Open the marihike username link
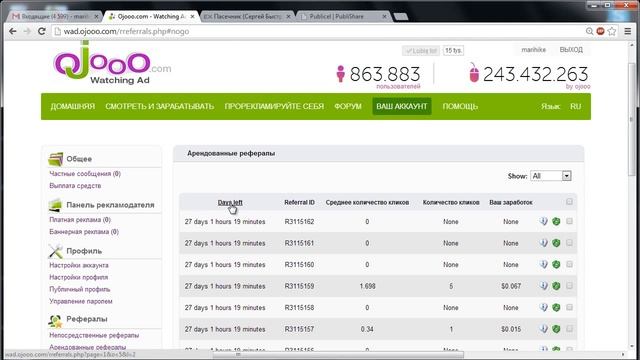Screen dimensions: 640x360 pos(533,50)
